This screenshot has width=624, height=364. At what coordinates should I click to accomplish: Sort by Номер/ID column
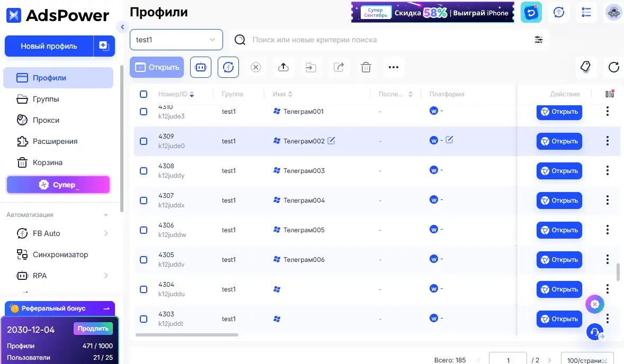coord(192,94)
